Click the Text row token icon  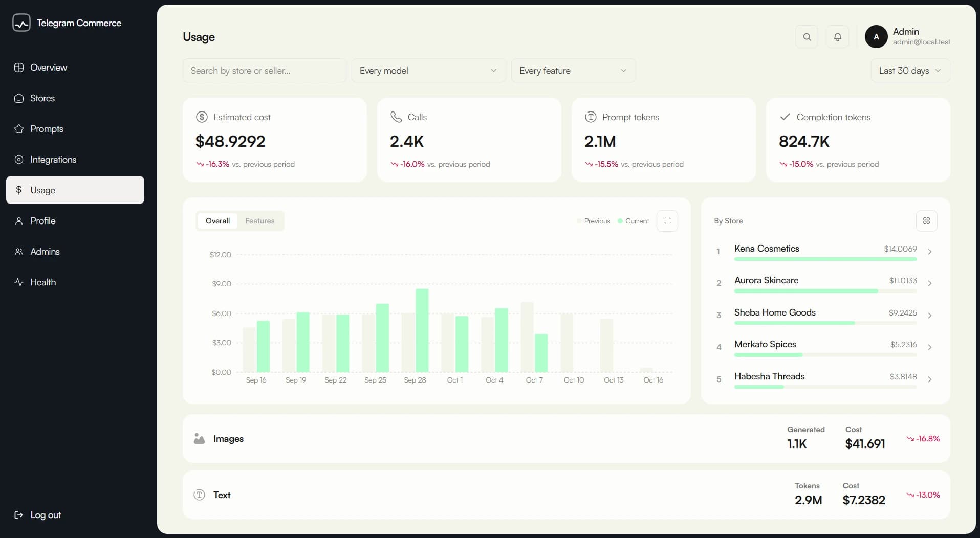point(199,495)
